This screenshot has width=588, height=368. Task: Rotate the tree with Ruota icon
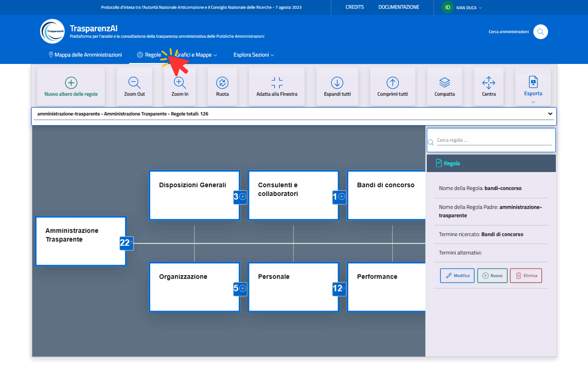click(222, 83)
